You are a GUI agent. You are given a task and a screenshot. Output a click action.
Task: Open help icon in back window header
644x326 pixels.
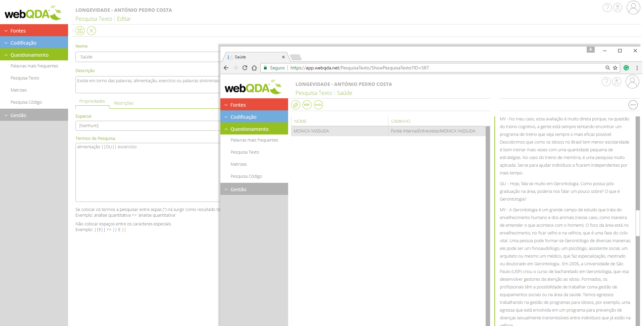[x=607, y=7]
